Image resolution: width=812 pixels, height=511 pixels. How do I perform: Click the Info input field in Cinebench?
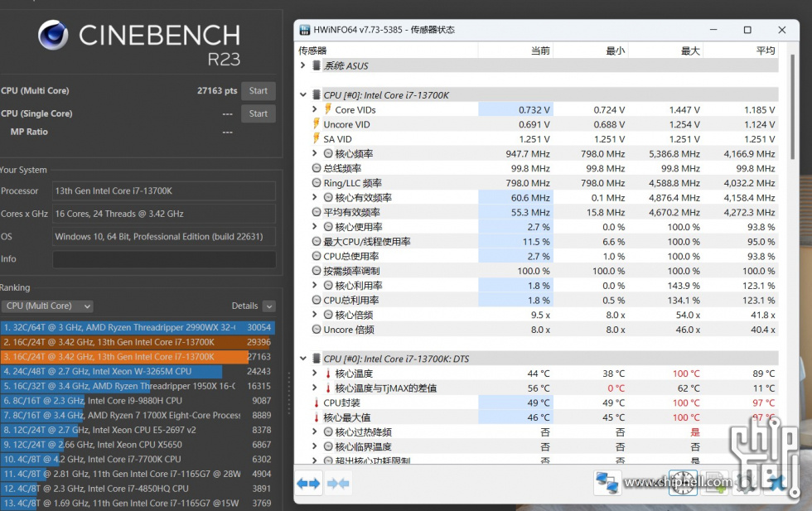(164, 259)
